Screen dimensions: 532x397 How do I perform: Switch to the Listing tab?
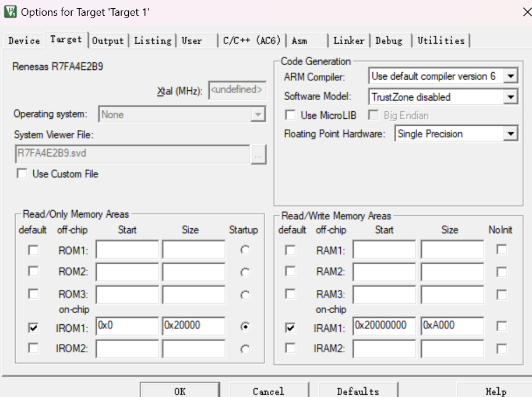(153, 41)
